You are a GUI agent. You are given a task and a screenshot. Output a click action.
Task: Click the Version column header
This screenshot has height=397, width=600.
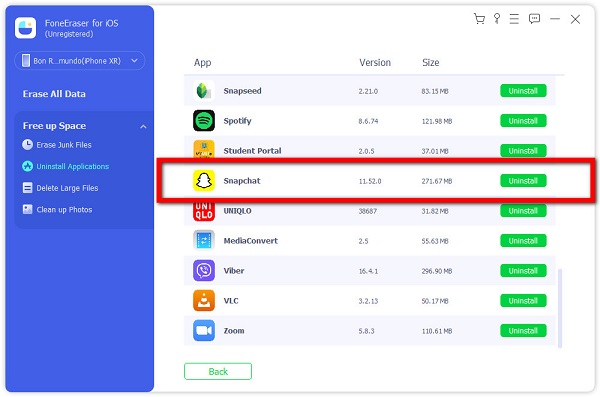tap(375, 62)
